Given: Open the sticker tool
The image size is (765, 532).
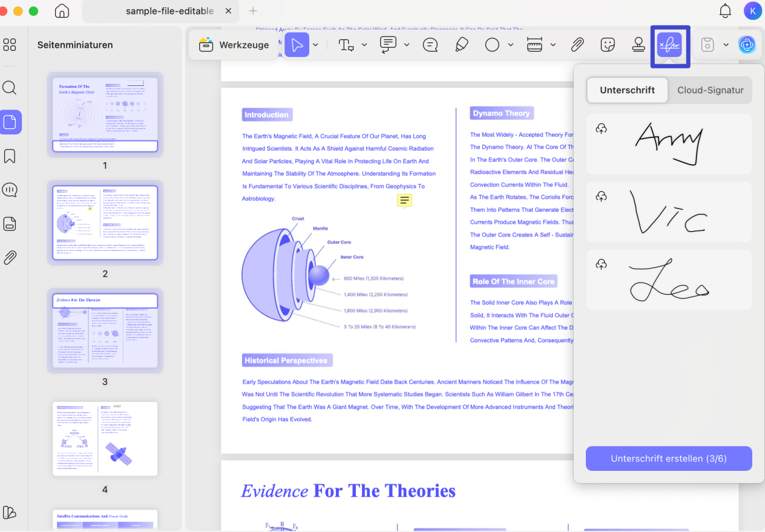Looking at the screenshot, I should click(x=608, y=45).
